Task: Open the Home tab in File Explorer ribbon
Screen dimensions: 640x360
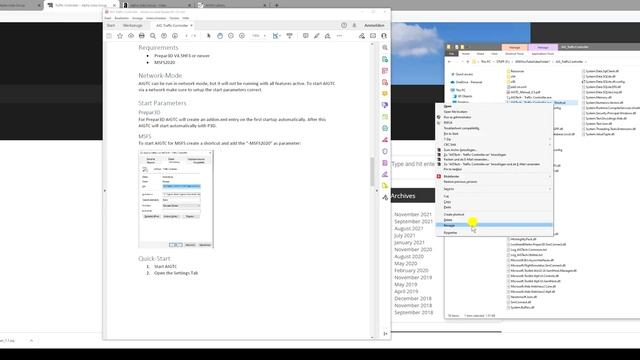Action: 466,54
